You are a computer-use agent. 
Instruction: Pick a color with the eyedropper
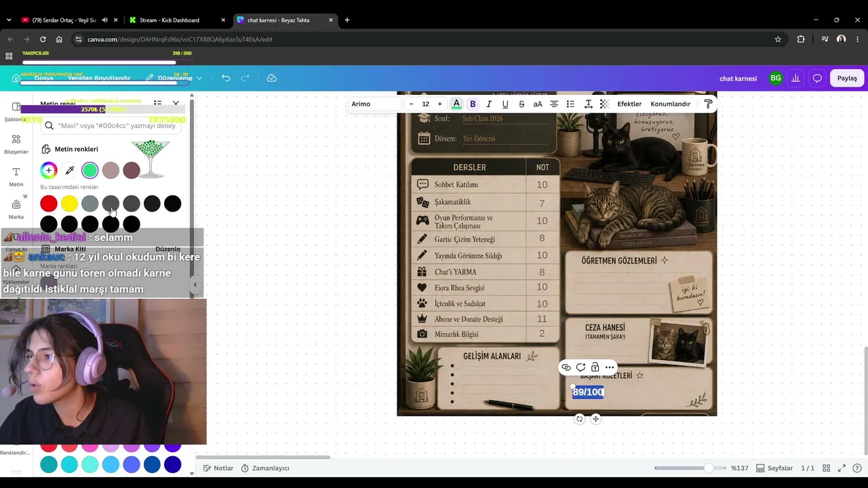pos(69,170)
